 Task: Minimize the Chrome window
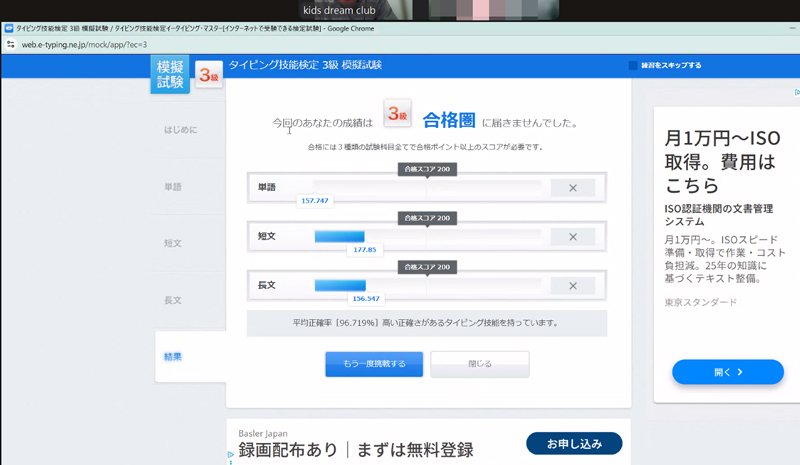pos(793,29)
